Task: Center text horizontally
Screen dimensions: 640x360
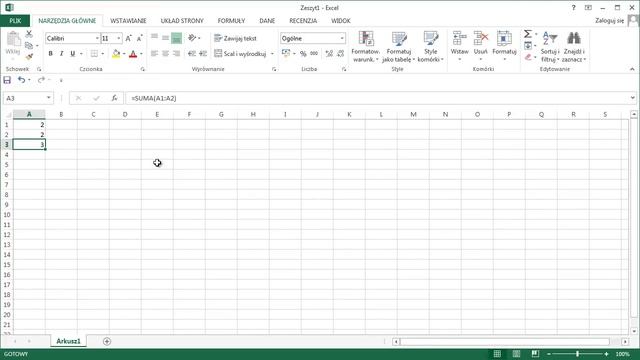Action: click(x=165, y=53)
